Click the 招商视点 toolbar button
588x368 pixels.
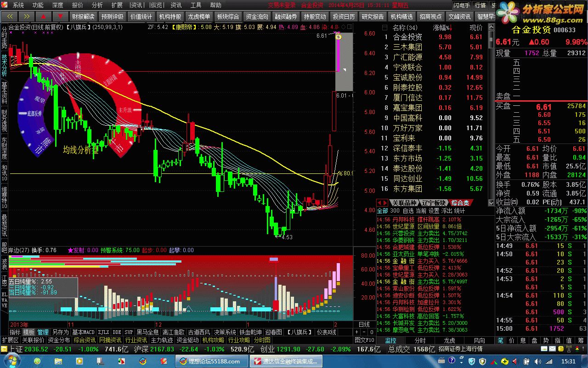click(430, 16)
